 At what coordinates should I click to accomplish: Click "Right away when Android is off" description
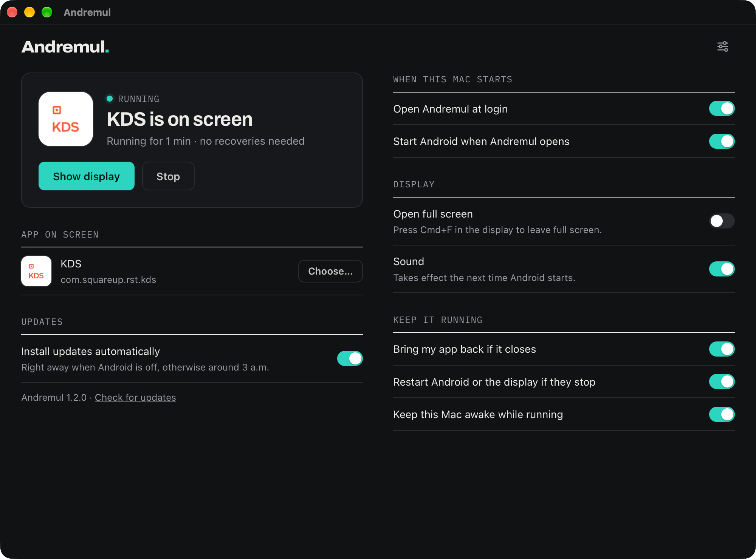(x=145, y=368)
